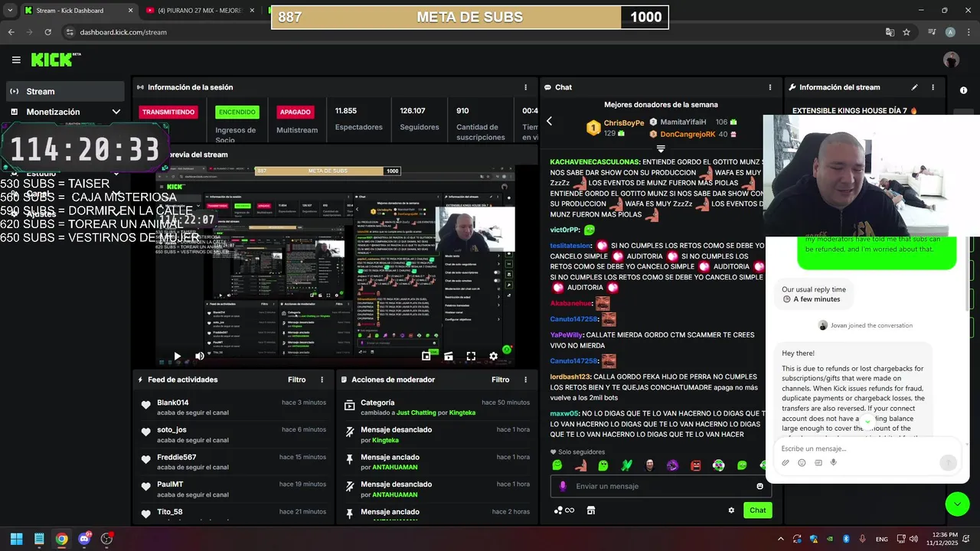Collapse the top donors list arrow
This screenshot has width=980, height=551.
(x=661, y=148)
